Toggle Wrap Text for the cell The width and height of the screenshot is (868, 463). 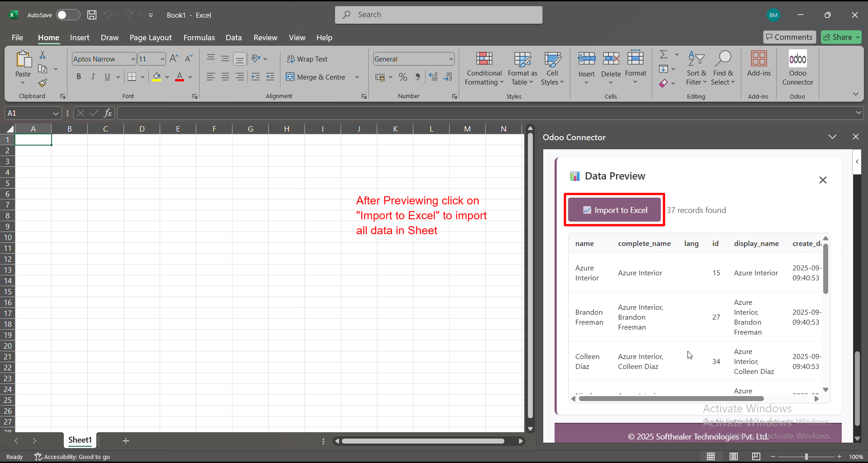click(x=307, y=59)
